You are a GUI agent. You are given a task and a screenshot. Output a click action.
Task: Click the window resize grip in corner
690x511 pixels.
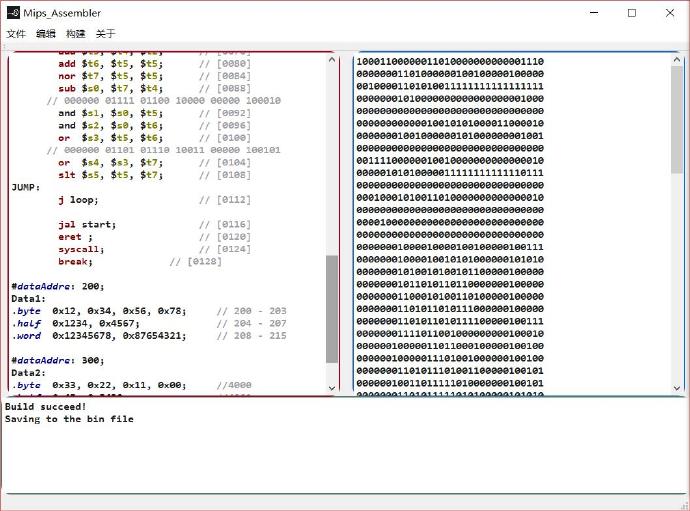(685, 506)
